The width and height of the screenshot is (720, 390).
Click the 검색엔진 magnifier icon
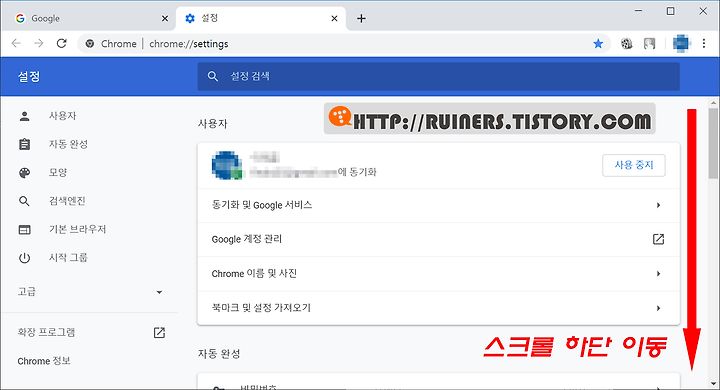click(25, 201)
